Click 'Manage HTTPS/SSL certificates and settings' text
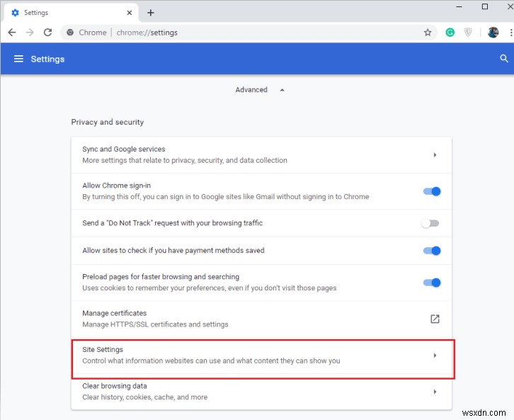This screenshot has width=514, height=420. (155, 324)
